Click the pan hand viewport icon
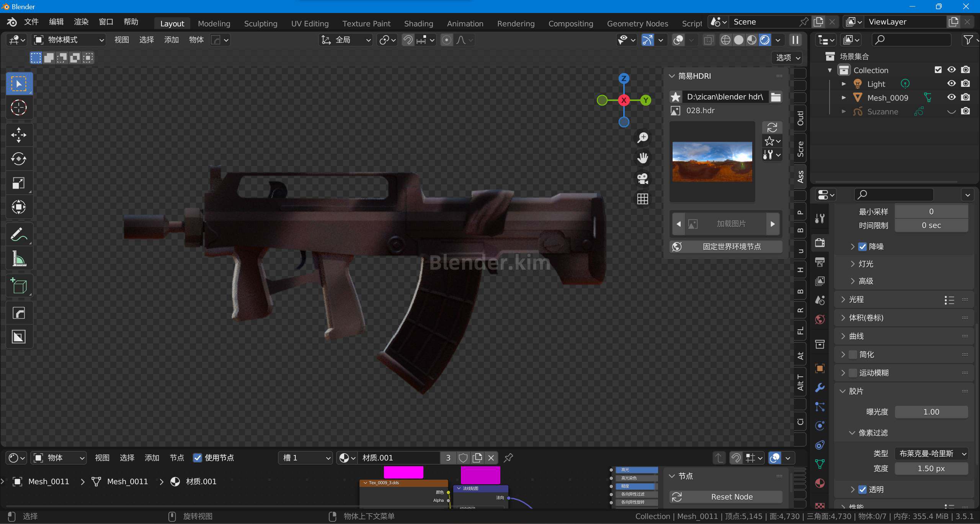 click(642, 158)
